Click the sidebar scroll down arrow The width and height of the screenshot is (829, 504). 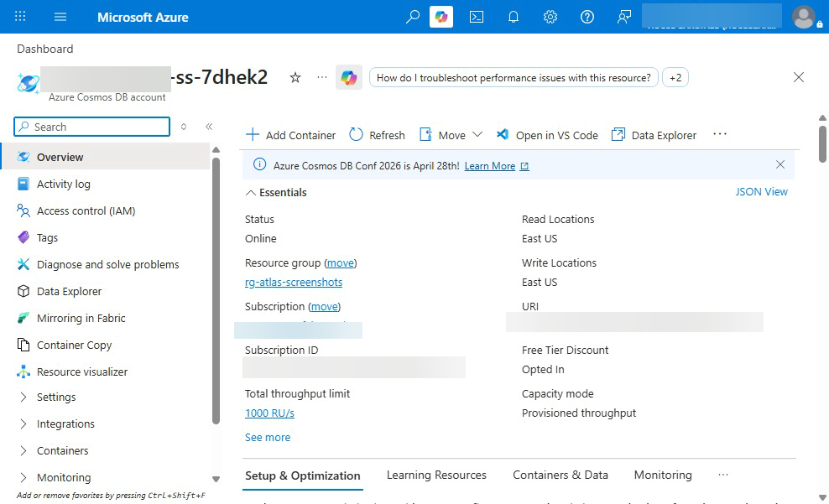[216, 479]
